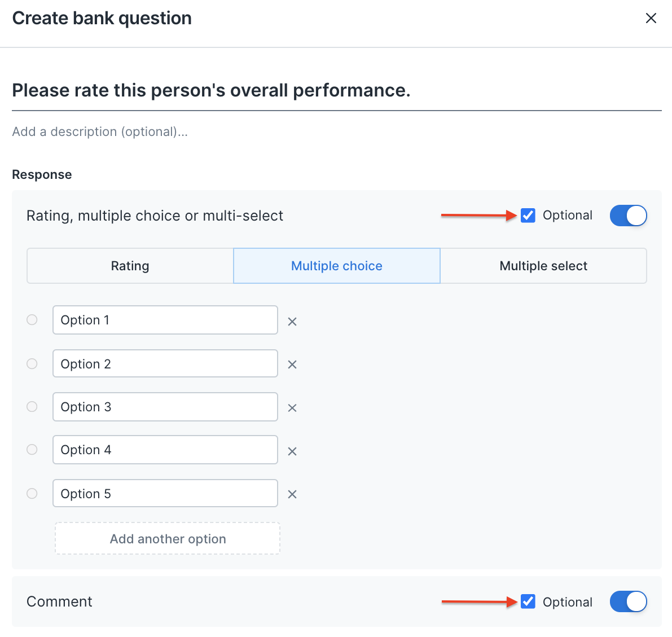This screenshot has width=672, height=637.
Task: Remove Option 3 via the X icon
Action: (292, 408)
